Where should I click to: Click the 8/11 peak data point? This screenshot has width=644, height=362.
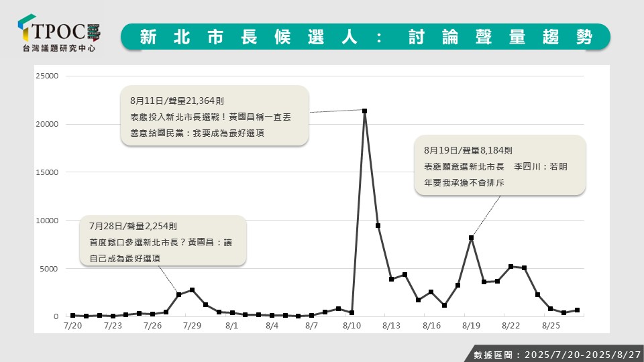point(364,111)
